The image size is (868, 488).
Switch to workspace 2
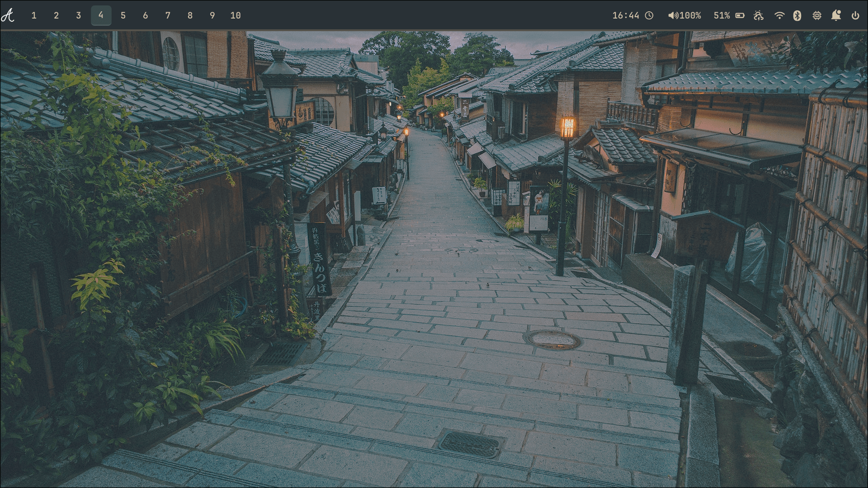click(56, 15)
